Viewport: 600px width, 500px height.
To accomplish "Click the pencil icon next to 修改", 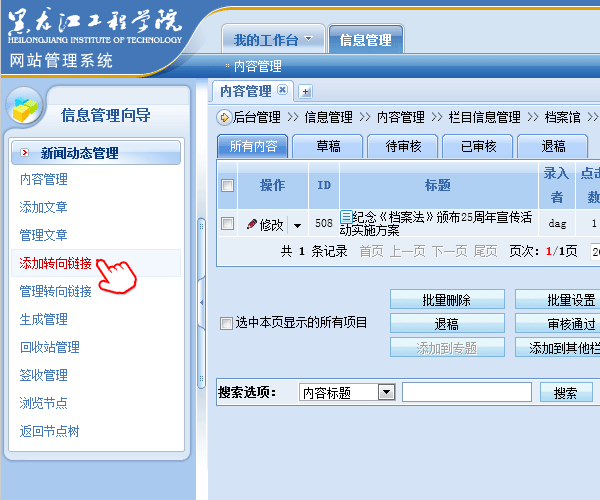I will coord(251,225).
